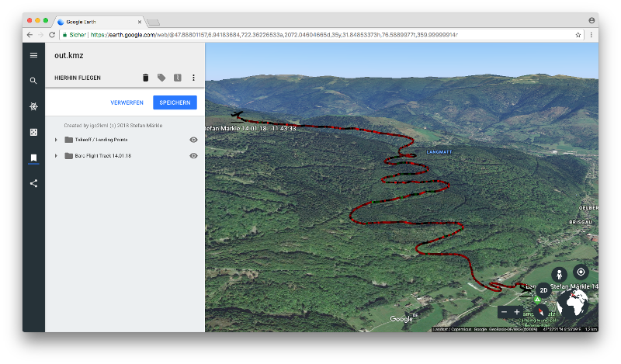Click the VERWERFEN discard button
621x364 pixels.
[x=127, y=102]
